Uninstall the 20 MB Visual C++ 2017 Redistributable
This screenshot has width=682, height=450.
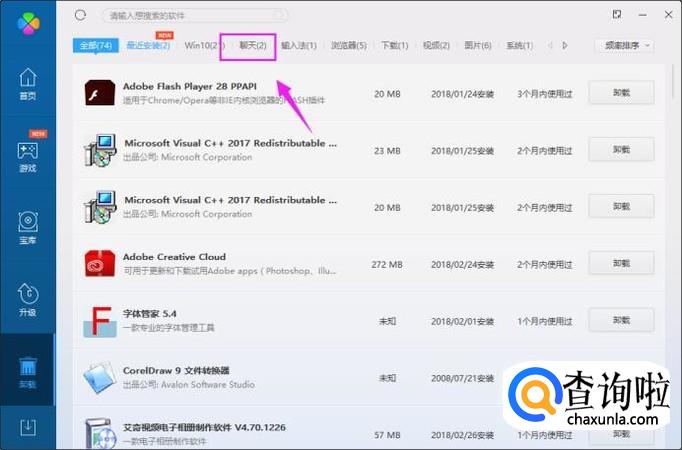(x=621, y=207)
